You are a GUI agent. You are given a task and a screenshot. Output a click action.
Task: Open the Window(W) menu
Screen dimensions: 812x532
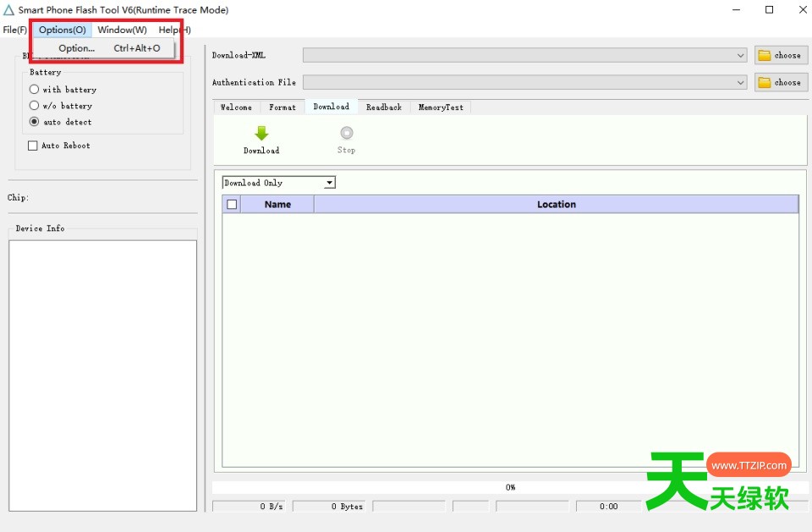[122, 30]
